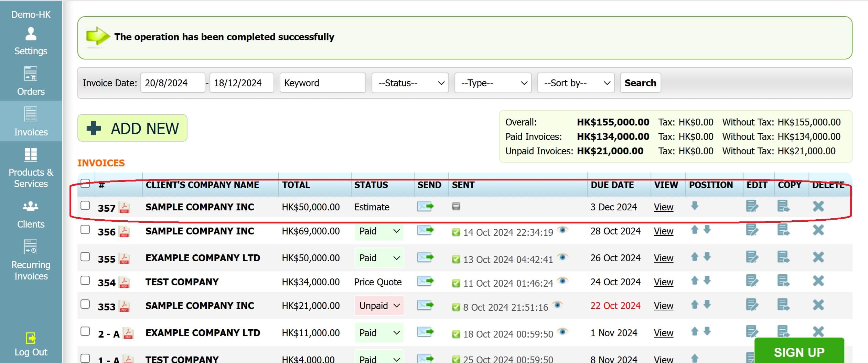Image resolution: width=868 pixels, height=363 pixels.
Task: Tick the checkbox for invoice 353
Action: (x=85, y=304)
